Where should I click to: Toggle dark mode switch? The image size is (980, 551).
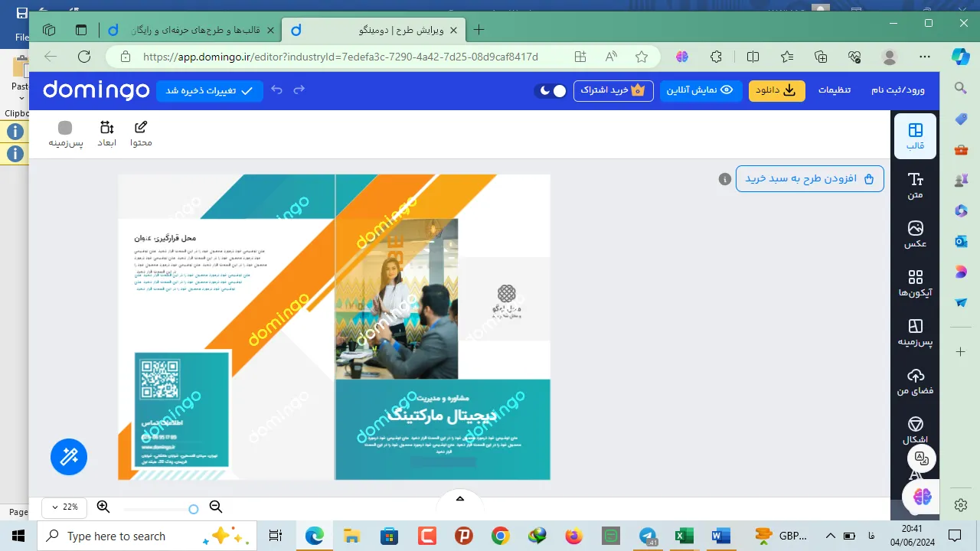point(552,90)
